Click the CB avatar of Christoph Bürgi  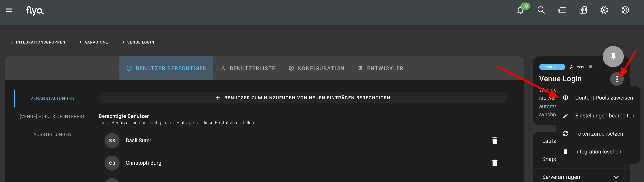[x=112, y=163]
